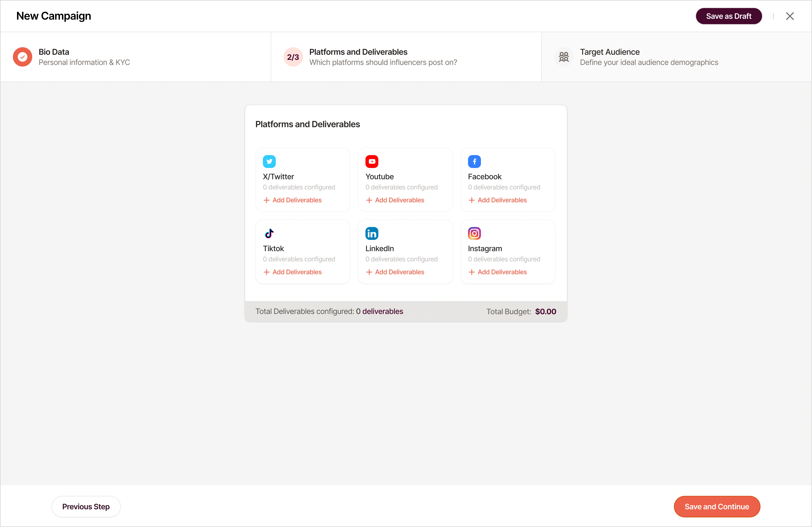Open the Target Audience step tab
The image size is (812, 527).
649,57
